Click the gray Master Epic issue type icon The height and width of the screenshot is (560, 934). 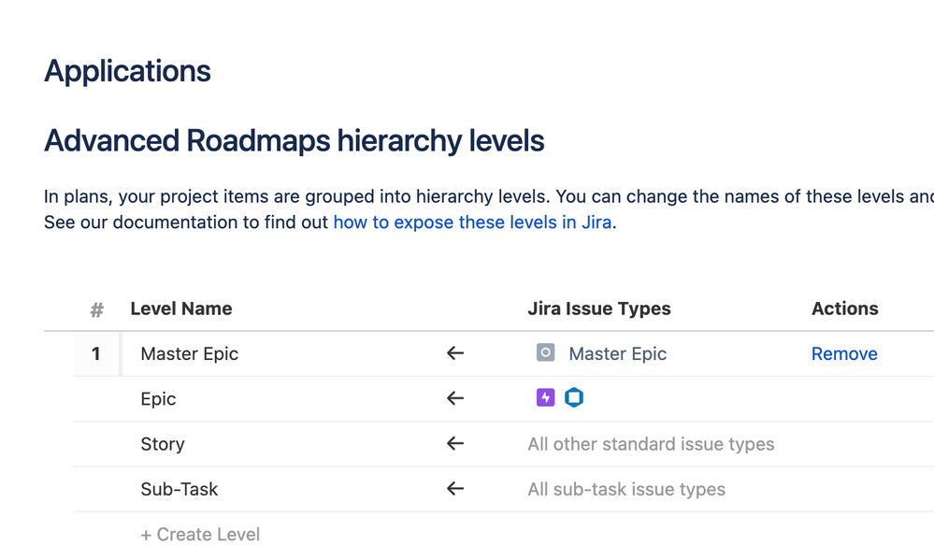pyautogui.click(x=545, y=352)
